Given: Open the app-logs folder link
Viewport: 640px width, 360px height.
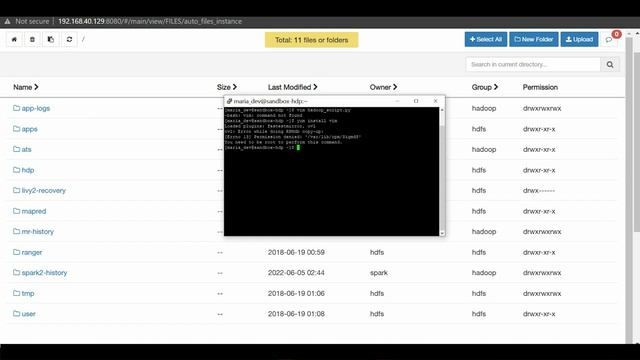Looking at the screenshot, I should (36, 108).
